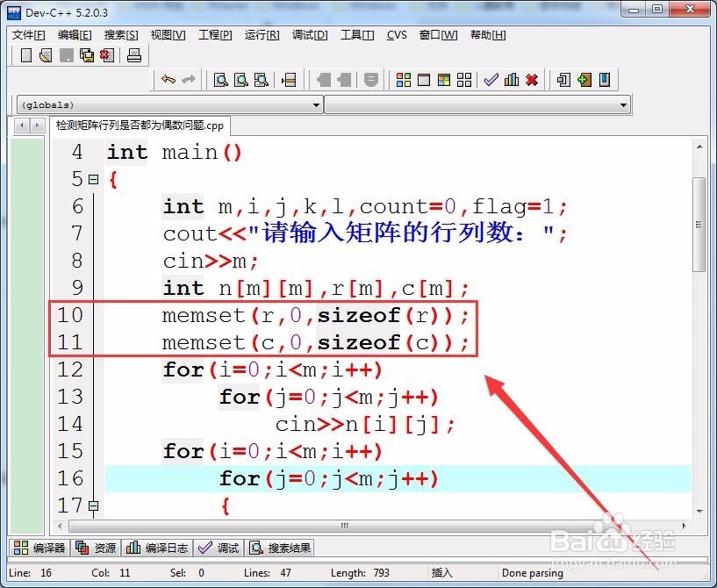
Task: Click the Find in Files icon
Action: (262, 80)
